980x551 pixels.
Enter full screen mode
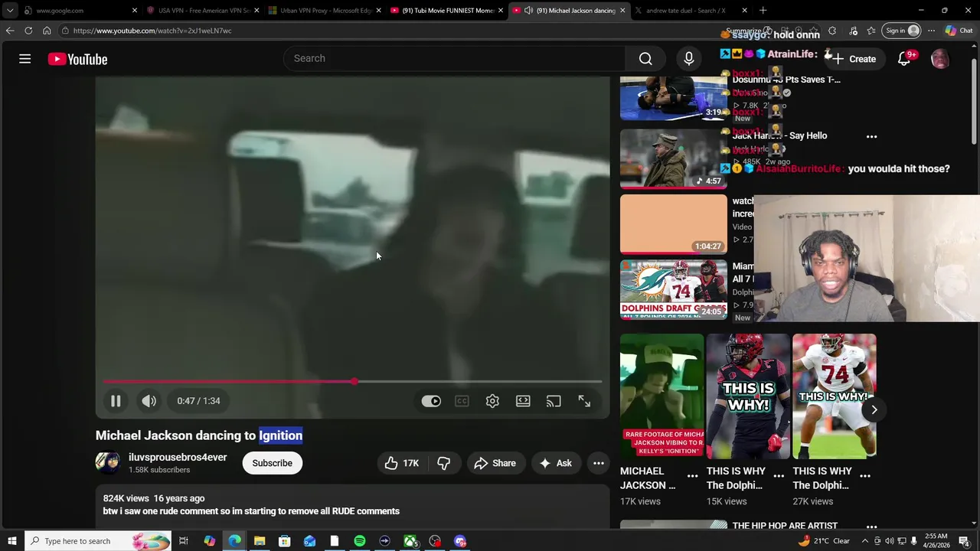tap(584, 401)
